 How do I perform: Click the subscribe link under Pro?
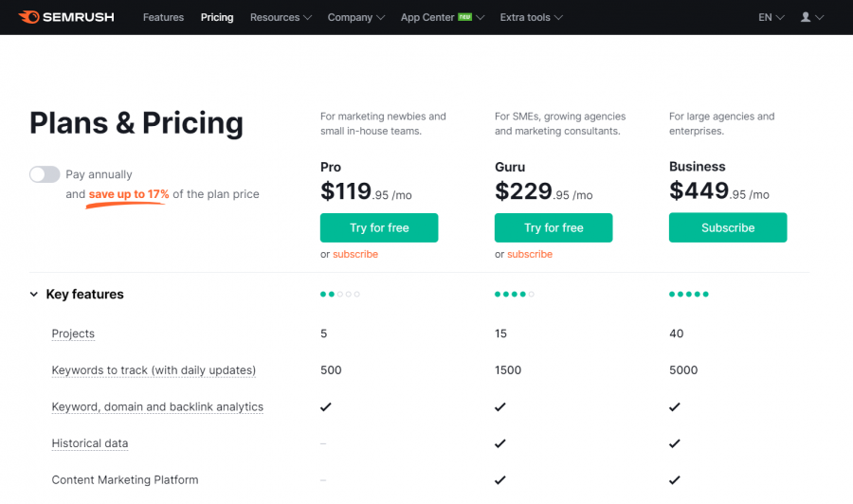point(355,254)
